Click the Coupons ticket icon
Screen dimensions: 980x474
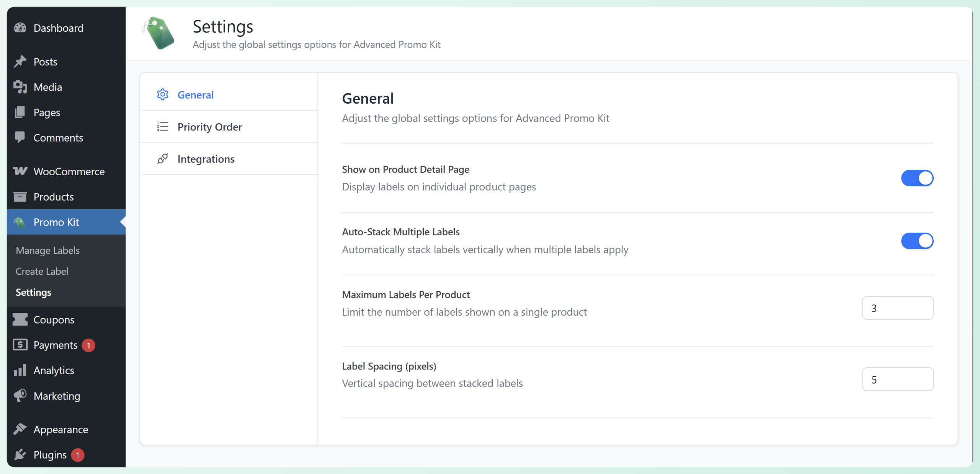(20, 319)
